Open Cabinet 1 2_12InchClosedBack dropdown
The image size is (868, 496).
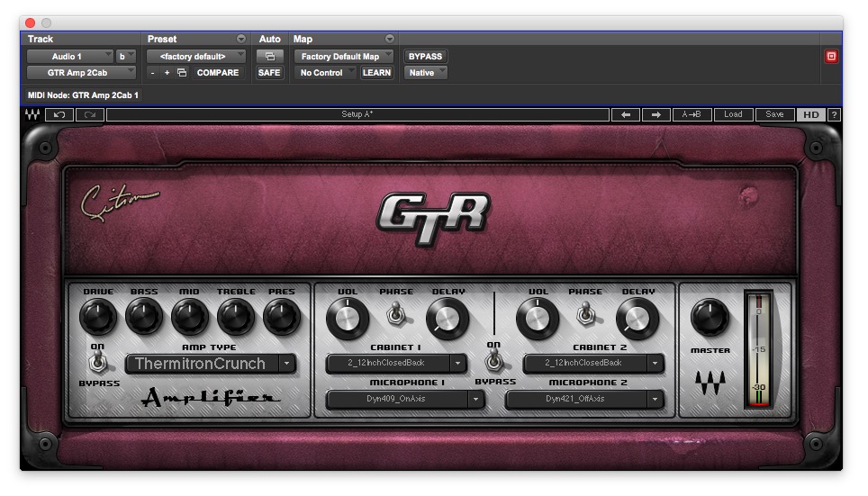tap(396, 363)
